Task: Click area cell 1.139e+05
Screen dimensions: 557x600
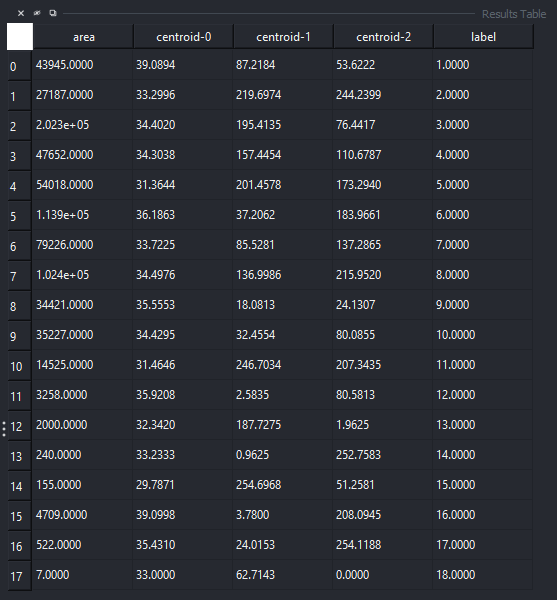Action: 83,215
